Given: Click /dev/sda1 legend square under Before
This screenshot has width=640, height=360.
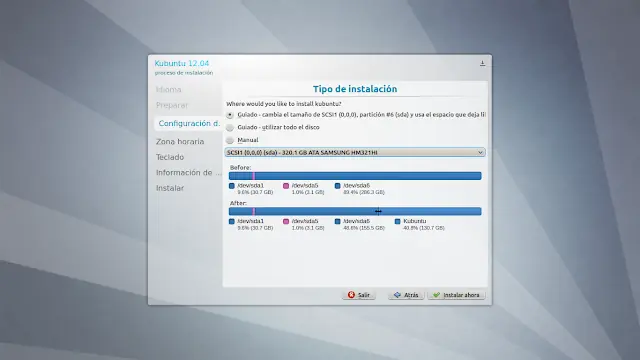Looking at the screenshot, I should point(232,186).
